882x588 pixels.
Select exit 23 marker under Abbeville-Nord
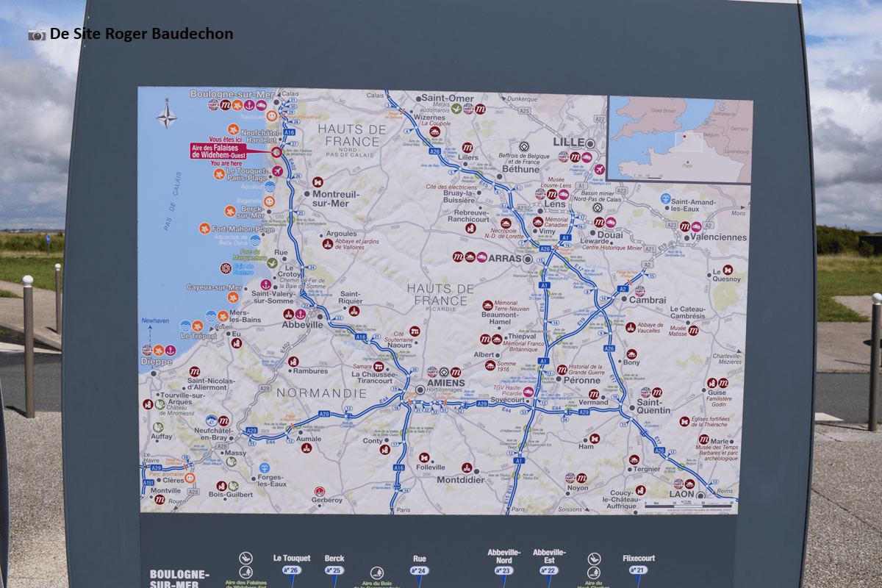(503, 570)
